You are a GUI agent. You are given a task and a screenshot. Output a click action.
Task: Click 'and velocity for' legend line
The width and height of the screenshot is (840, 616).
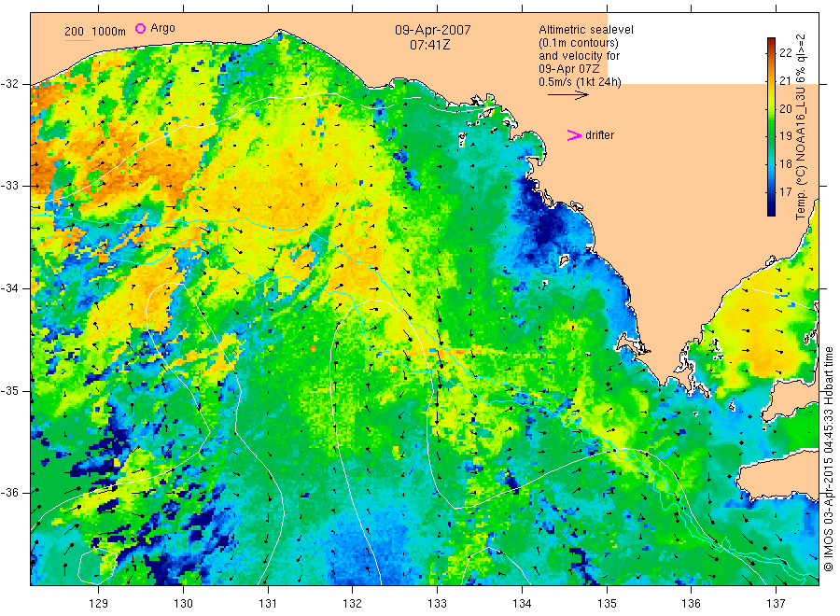(579, 56)
